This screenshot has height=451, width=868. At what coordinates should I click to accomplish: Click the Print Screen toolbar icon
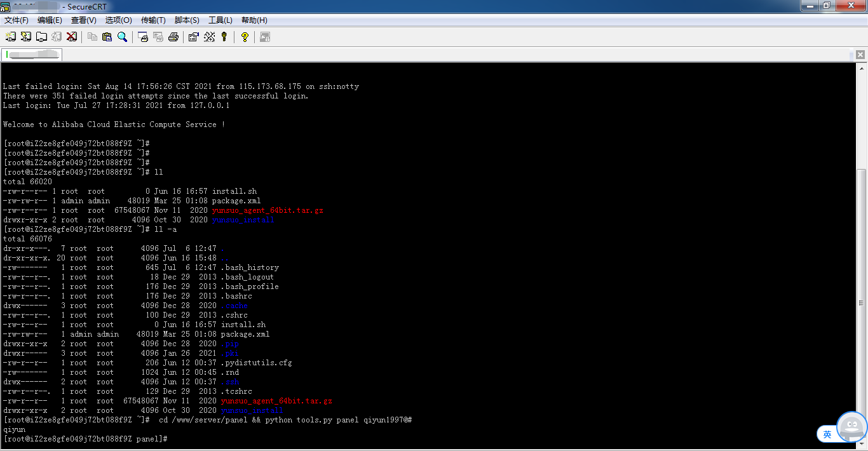click(x=143, y=37)
